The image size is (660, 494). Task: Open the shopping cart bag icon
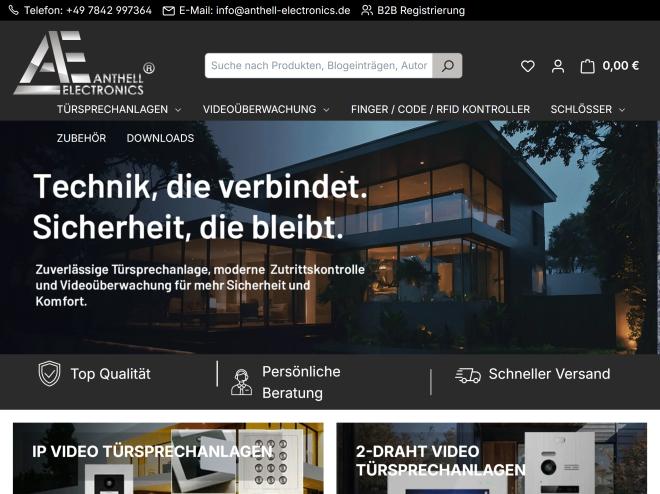tap(587, 66)
